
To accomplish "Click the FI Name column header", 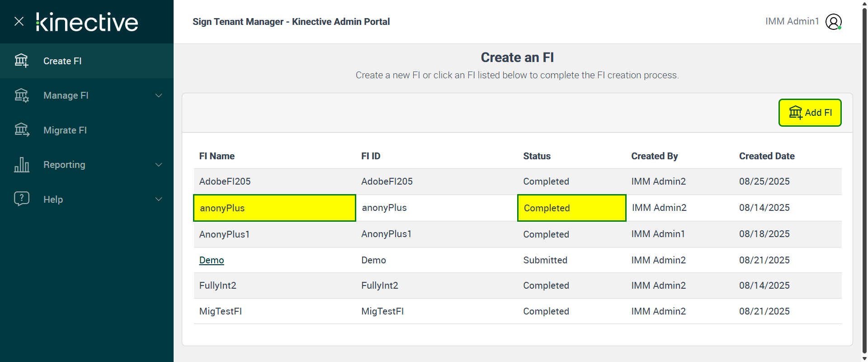I will tap(217, 156).
